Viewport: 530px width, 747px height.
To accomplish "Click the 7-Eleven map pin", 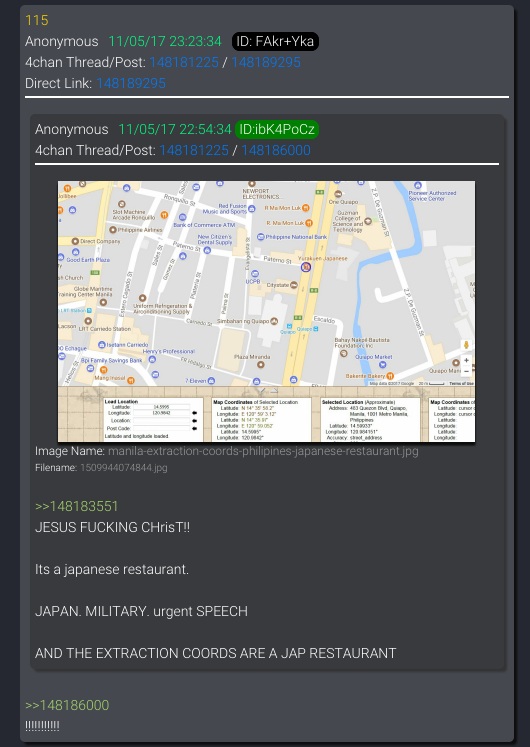I will click(x=211, y=381).
